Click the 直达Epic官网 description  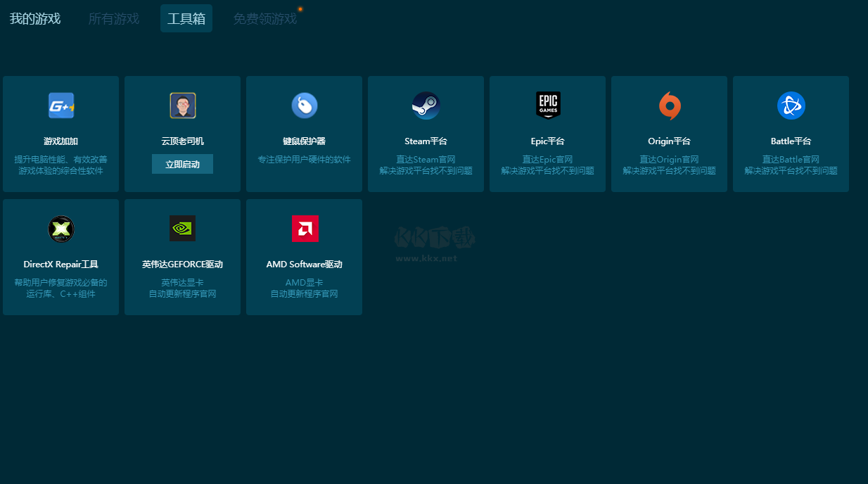[x=548, y=160]
